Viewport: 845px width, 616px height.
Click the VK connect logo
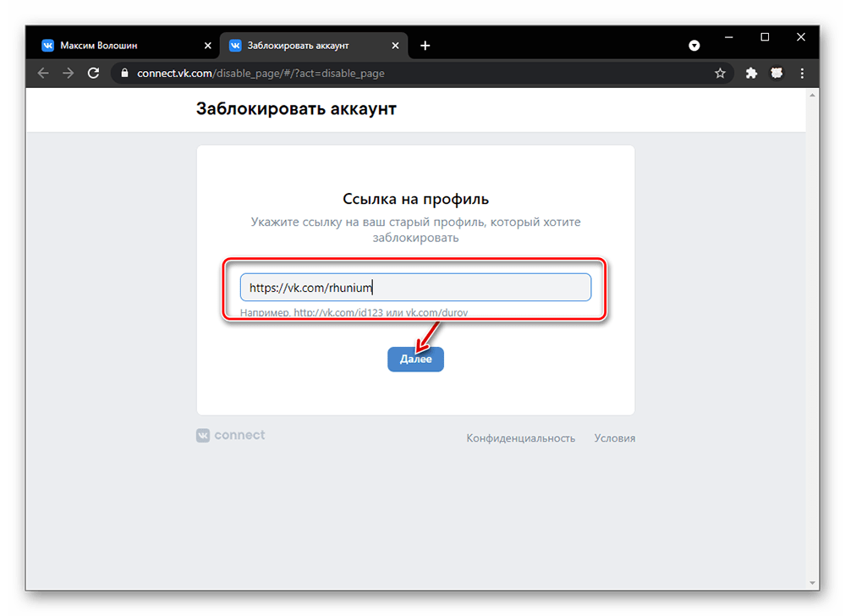pos(231,435)
